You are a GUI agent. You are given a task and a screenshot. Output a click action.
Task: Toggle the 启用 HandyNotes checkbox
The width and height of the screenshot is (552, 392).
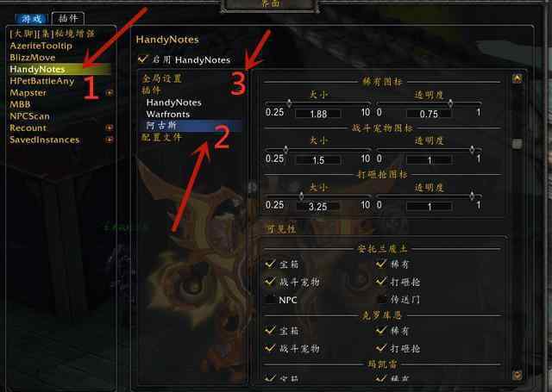142,59
